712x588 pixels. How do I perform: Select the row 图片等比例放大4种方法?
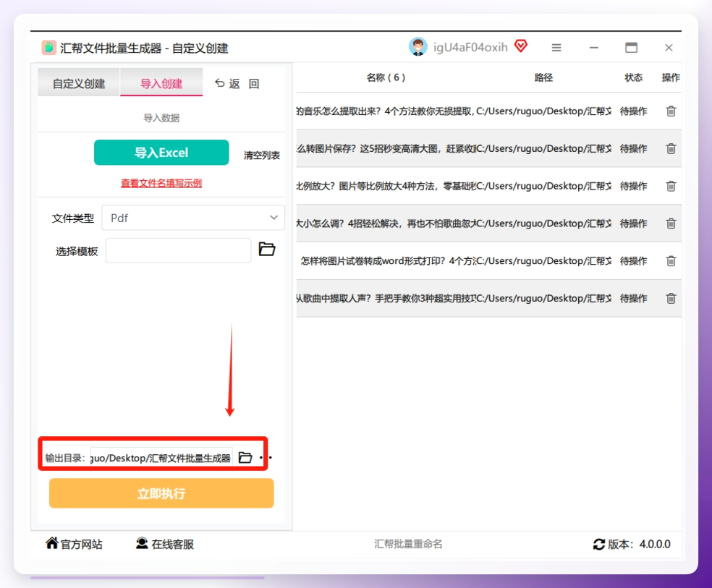(488, 186)
